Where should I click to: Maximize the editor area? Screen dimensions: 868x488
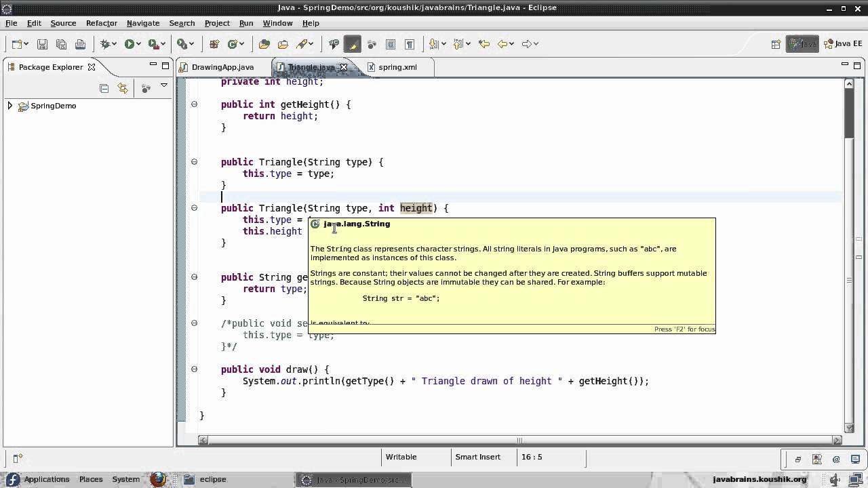pos(857,65)
